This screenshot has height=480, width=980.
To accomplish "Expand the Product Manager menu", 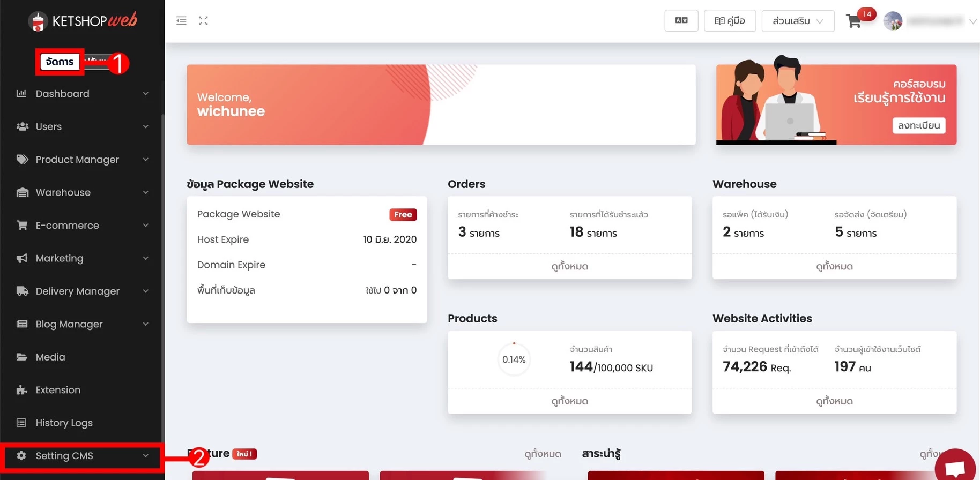I will pos(82,160).
